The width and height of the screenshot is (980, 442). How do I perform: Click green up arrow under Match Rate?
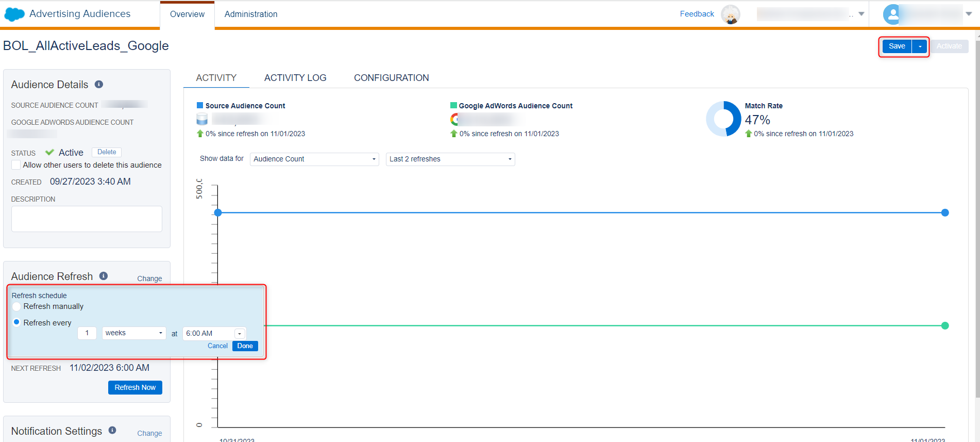click(748, 134)
